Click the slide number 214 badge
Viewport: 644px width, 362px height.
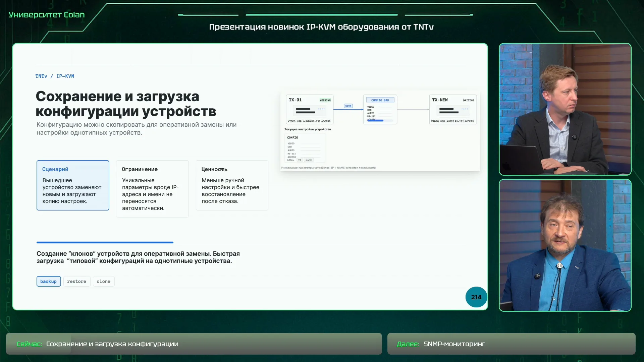point(476,297)
